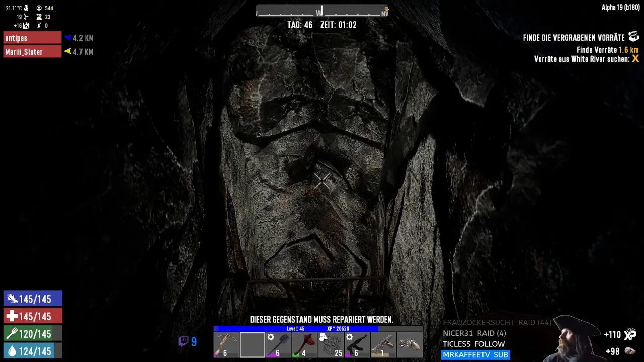644x362 pixels.
Task: Select party member antipas
Action: (33, 38)
